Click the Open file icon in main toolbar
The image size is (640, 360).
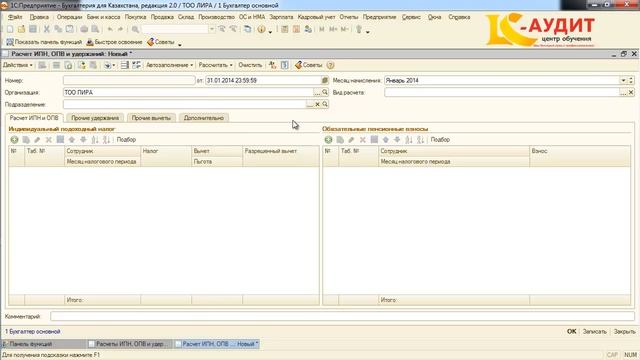click(x=21, y=29)
